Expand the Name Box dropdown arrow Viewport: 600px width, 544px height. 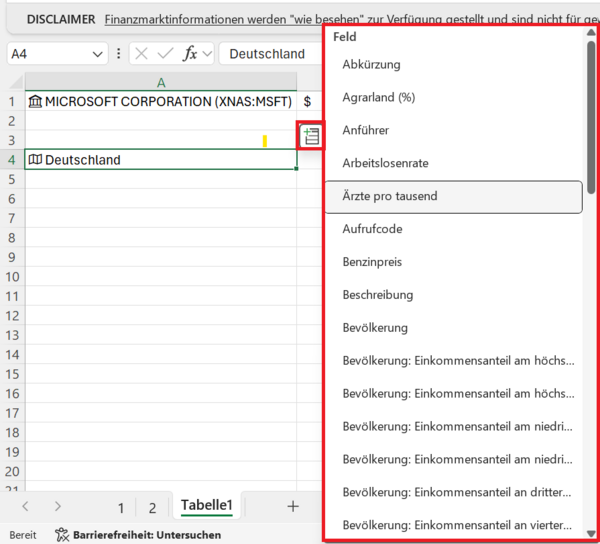(97, 54)
